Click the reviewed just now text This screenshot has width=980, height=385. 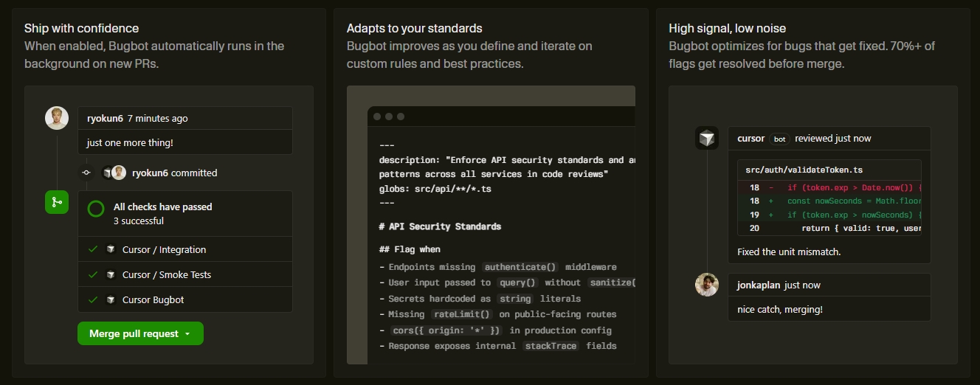[833, 138]
